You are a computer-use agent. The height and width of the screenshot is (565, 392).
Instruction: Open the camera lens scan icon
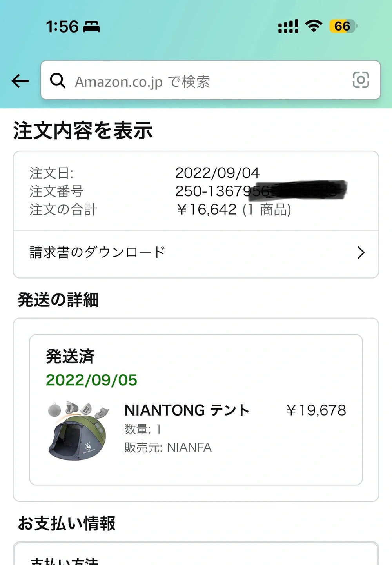tap(361, 80)
